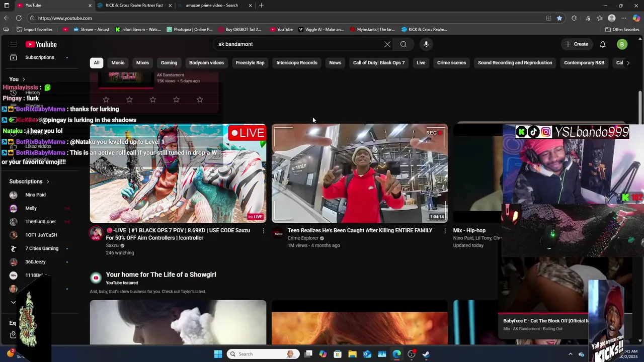The image size is (644, 362).
Task: Open Teen Realizes He's Been Caught thumbnail
Action: click(x=360, y=173)
